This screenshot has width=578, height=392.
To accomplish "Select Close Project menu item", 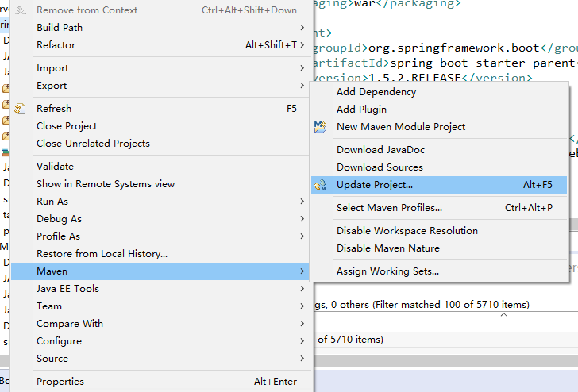I will click(x=67, y=126).
